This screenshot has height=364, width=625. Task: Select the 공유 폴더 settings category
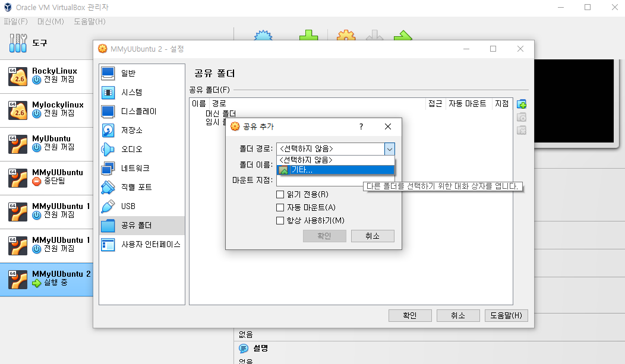point(142,226)
